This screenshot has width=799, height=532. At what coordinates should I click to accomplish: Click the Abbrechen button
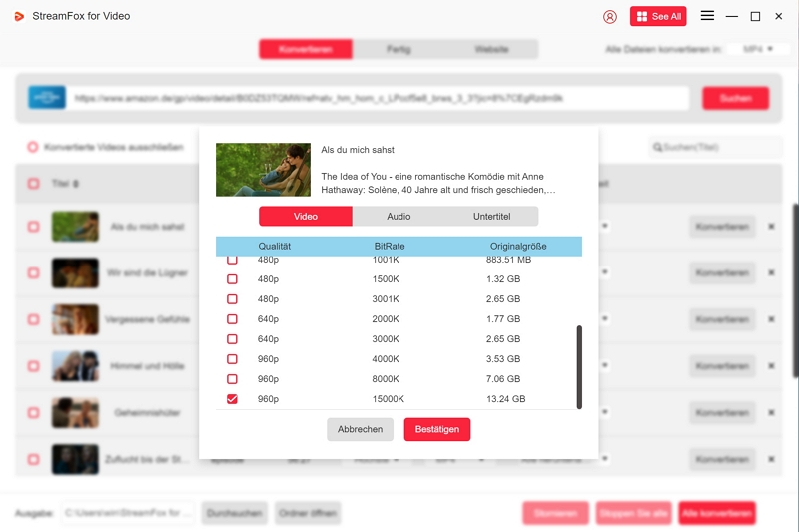point(360,429)
